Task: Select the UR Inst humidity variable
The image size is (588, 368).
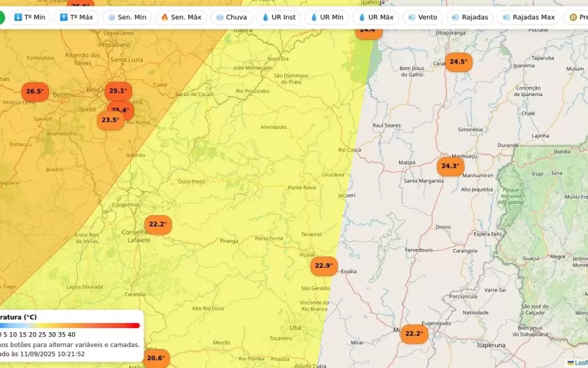Action: (279, 17)
